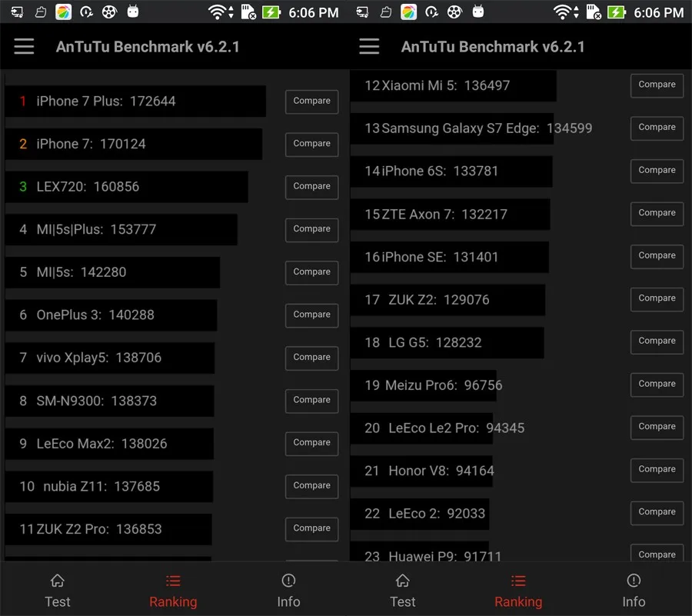Image resolution: width=692 pixels, height=616 pixels.
Task: Select Meizu Pro6: 96756 ranking row
Action: (x=426, y=385)
